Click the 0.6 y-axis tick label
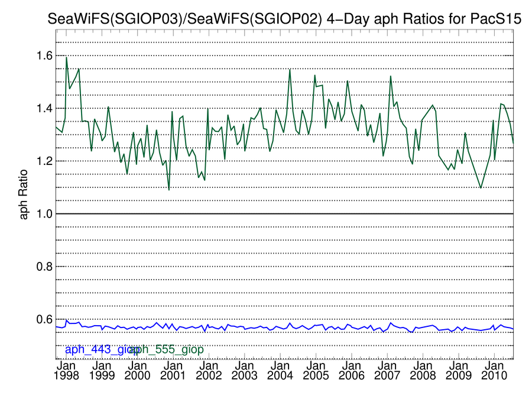Viewport: 532px width, 399px height. coord(44,320)
